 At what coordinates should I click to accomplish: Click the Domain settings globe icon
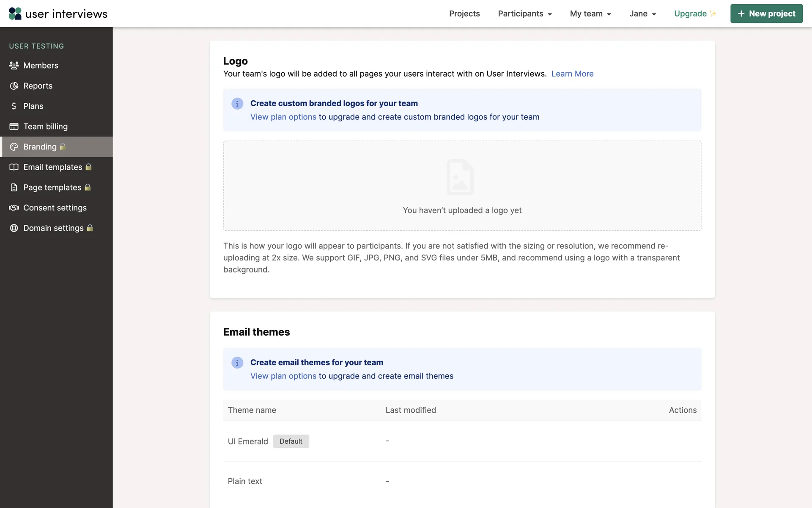tap(14, 228)
